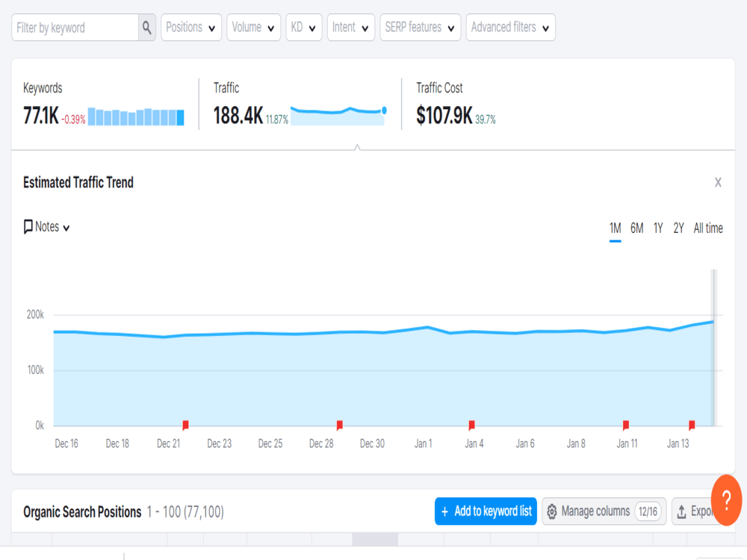Viewport: 747px width, 560px height.
Task: Click the red note flag near Dec 21
Action: click(185, 425)
